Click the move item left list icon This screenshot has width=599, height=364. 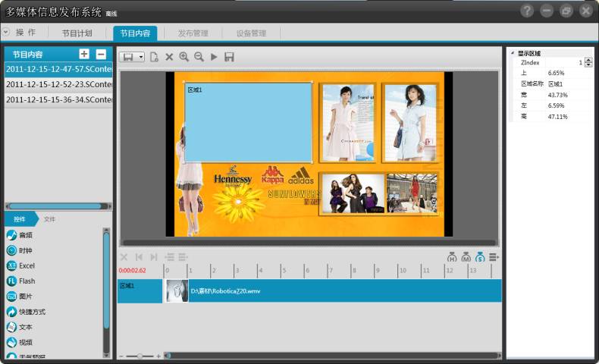click(x=169, y=257)
